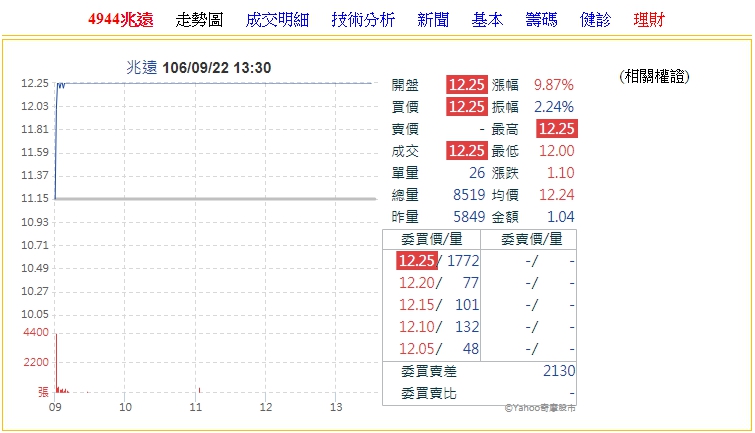Open the 籌碼 tab
This screenshot has height=433, width=755.
[541, 20]
